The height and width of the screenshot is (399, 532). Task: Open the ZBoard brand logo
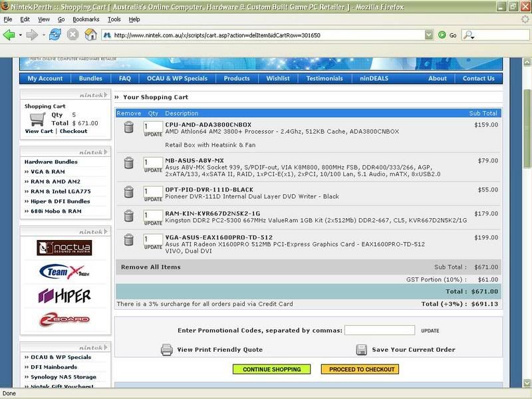[x=64, y=320]
